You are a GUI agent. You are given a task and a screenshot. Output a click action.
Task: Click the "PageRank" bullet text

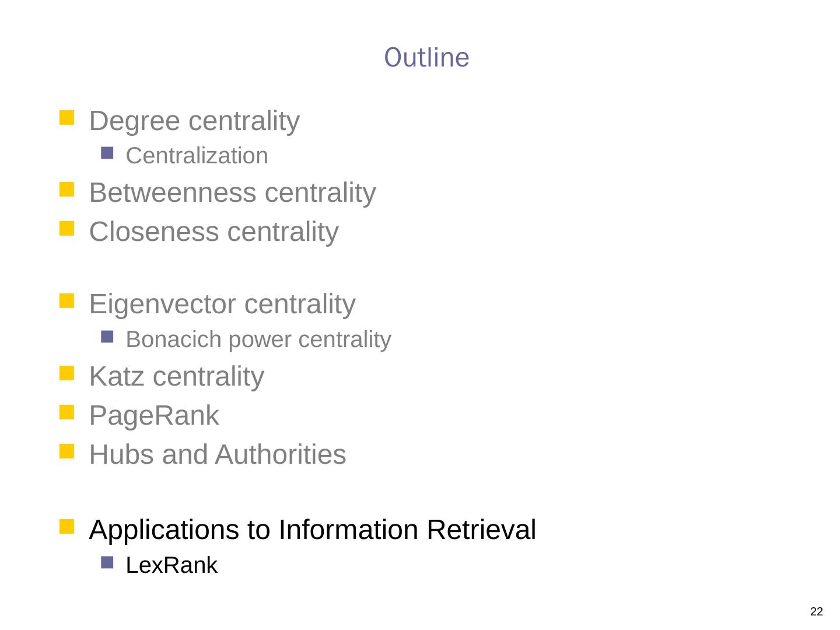(154, 416)
